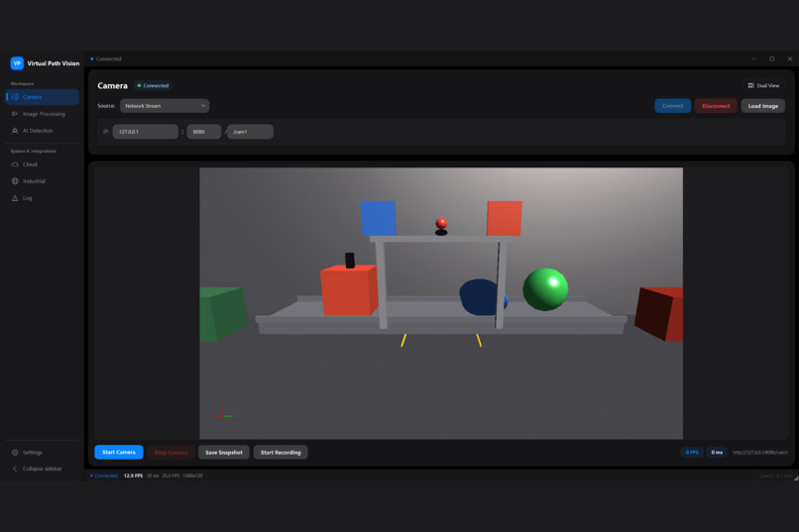Click the Start Camera button
Viewport: 799px width, 532px height.
pyautogui.click(x=119, y=452)
